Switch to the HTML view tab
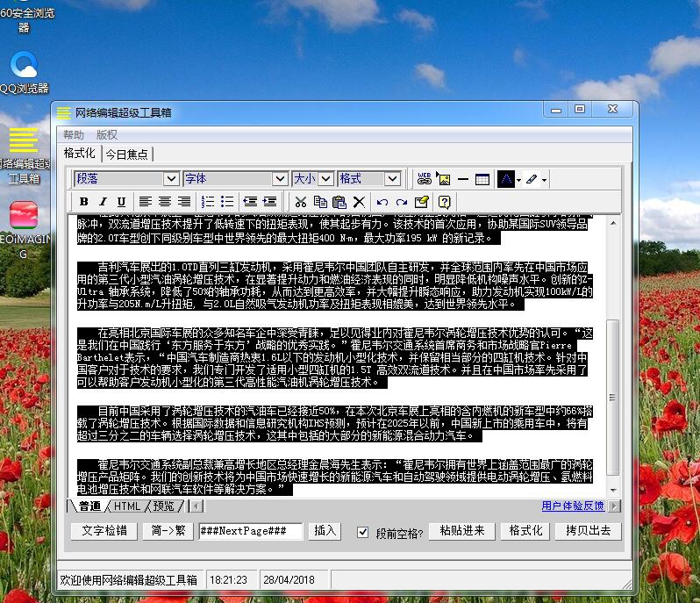The height and width of the screenshot is (603, 700). pyautogui.click(x=127, y=506)
